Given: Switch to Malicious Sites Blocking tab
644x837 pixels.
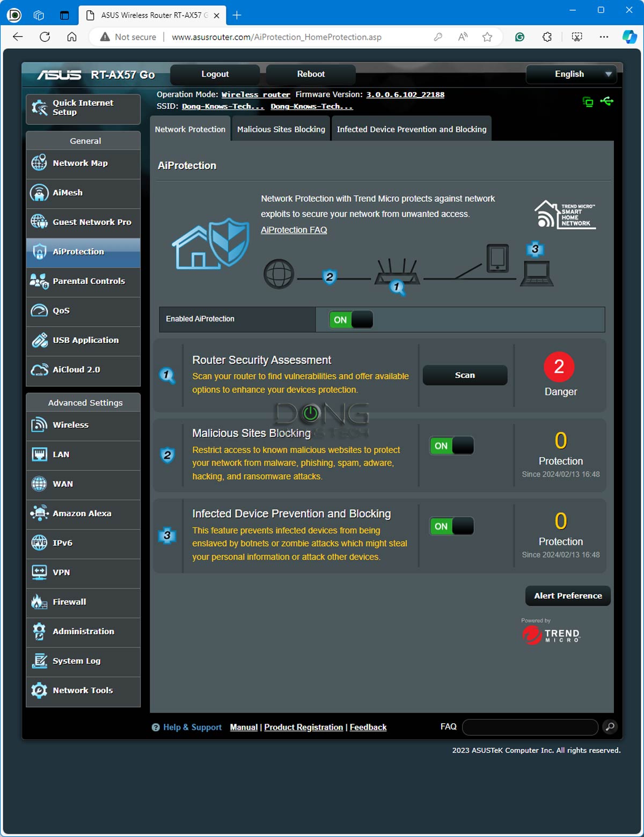Looking at the screenshot, I should click(281, 129).
